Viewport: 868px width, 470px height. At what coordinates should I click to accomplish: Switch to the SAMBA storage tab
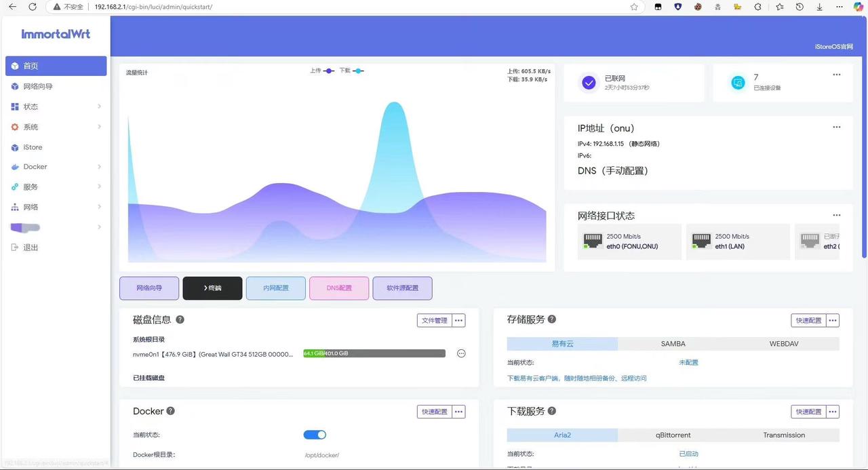(x=673, y=344)
